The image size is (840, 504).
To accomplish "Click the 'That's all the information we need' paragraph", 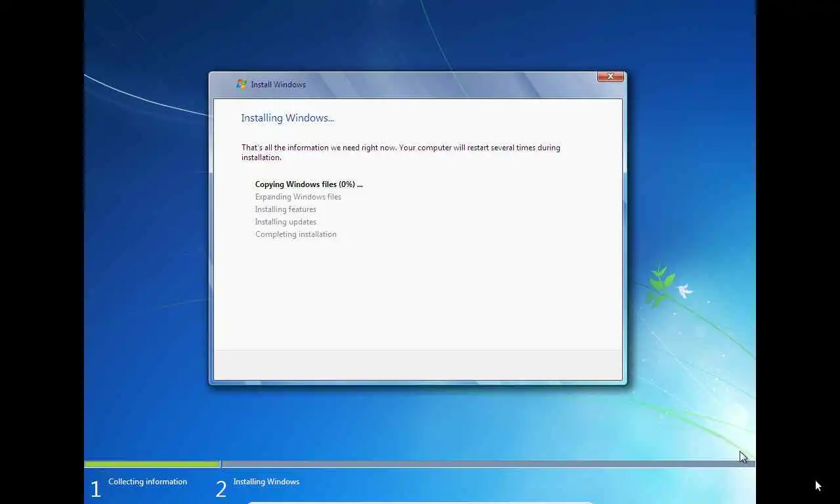I will 401,152.
